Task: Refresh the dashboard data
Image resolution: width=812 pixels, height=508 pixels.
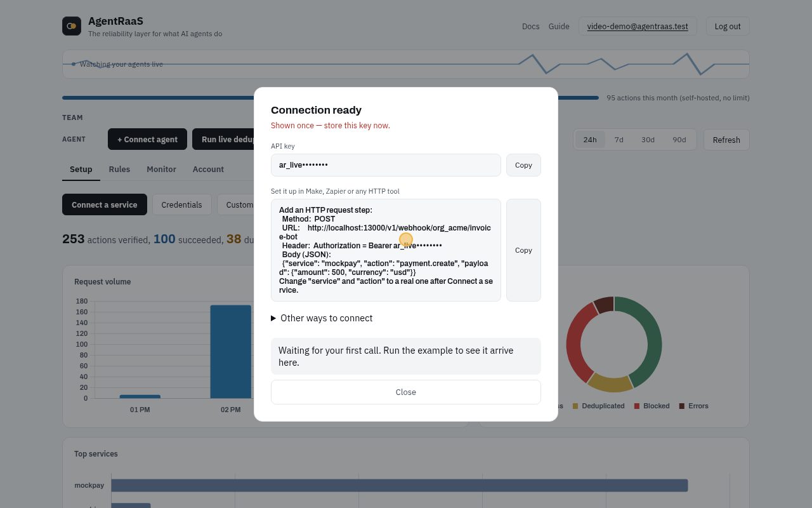Action: (726, 140)
